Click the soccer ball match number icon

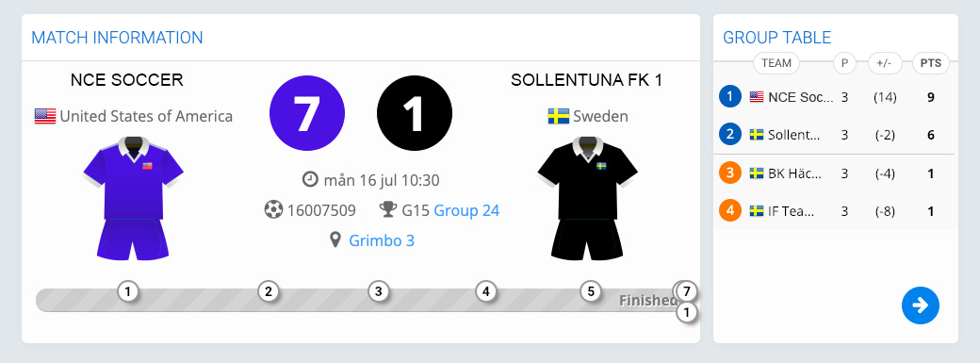[273, 209]
